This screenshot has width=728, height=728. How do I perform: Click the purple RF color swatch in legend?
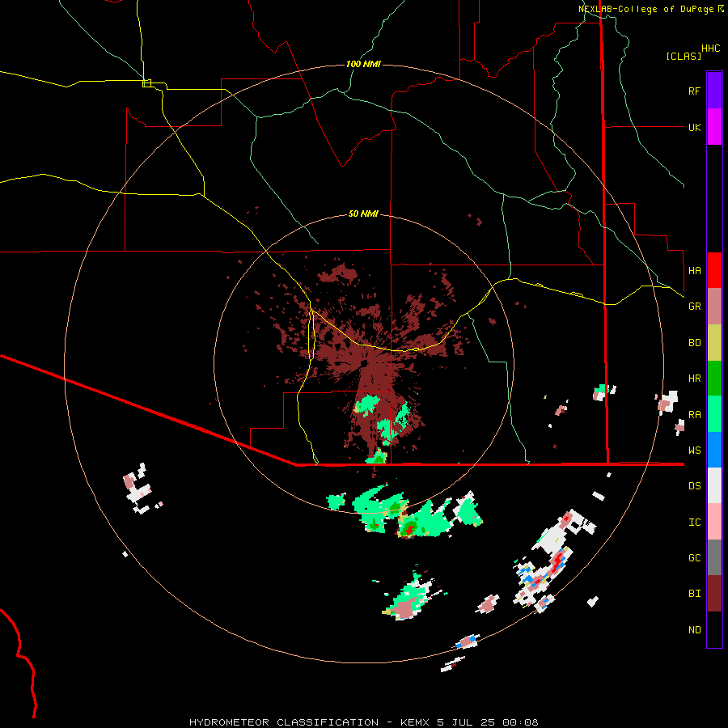714,91
